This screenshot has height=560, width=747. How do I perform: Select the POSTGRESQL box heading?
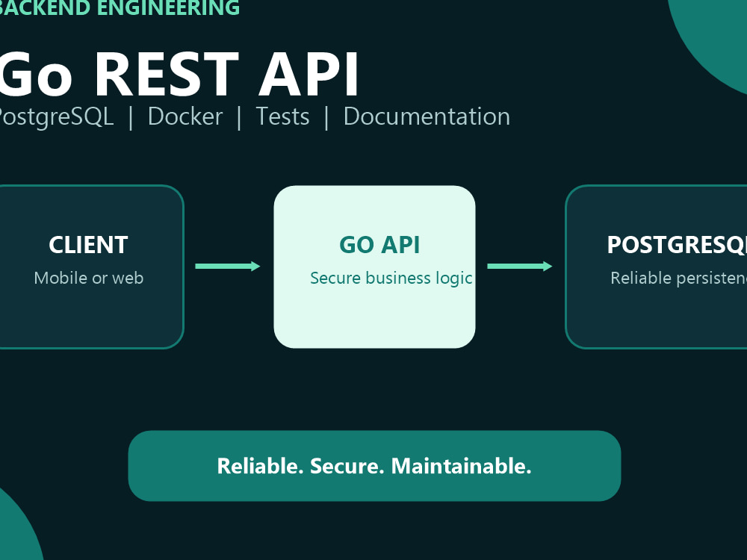[677, 245]
